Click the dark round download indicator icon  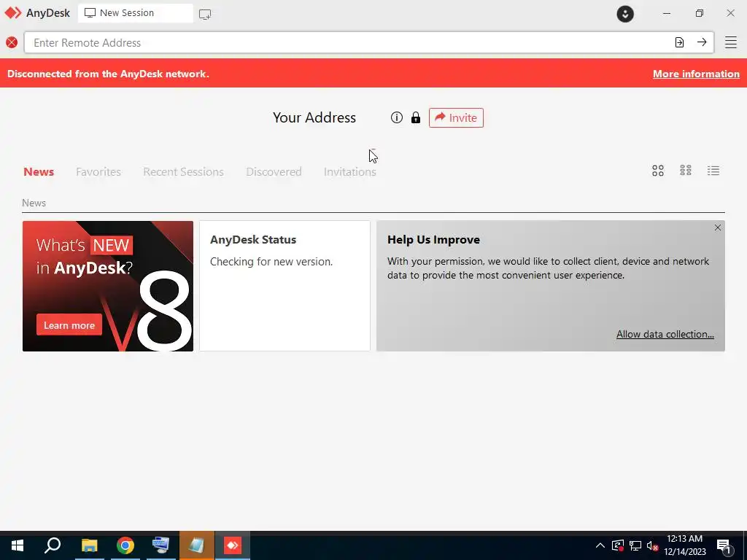click(x=625, y=14)
